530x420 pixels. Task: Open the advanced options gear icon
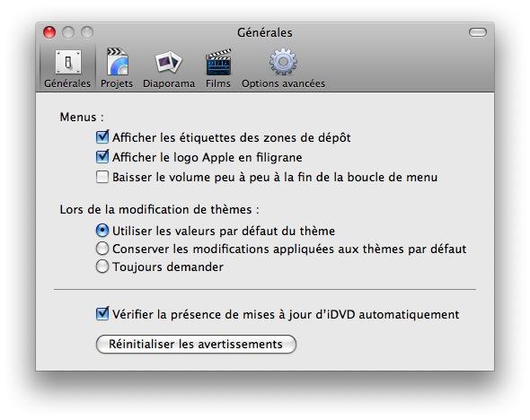[283, 62]
